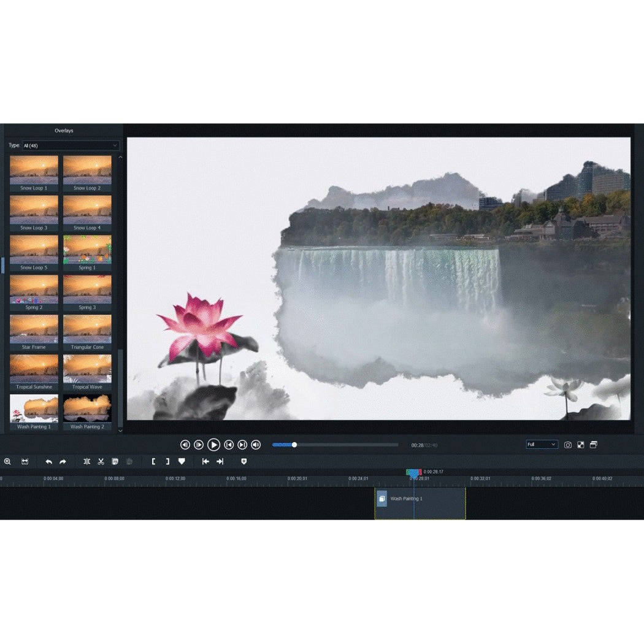This screenshot has height=644, width=644.
Task: Take a snapshot with the camera icon
Action: pyautogui.click(x=568, y=445)
